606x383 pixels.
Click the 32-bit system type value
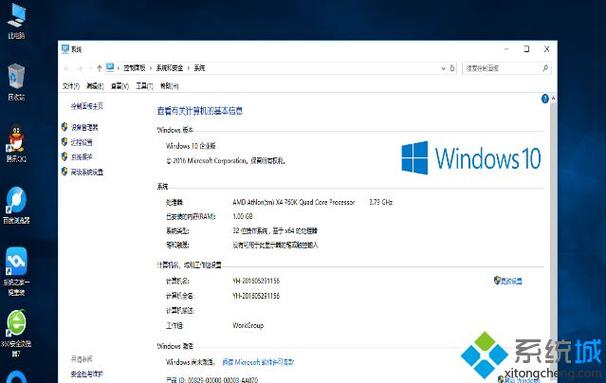point(275,231)
